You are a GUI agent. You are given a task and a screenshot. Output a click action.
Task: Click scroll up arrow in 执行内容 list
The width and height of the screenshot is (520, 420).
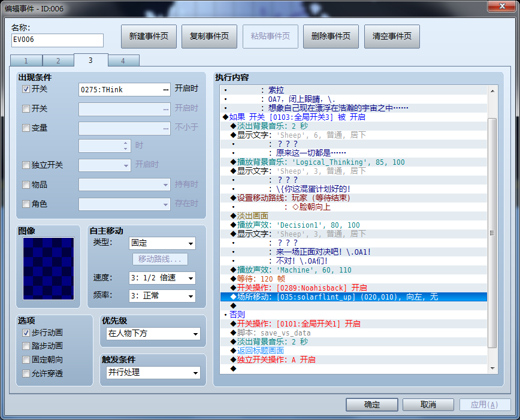[x=492, y=91]
